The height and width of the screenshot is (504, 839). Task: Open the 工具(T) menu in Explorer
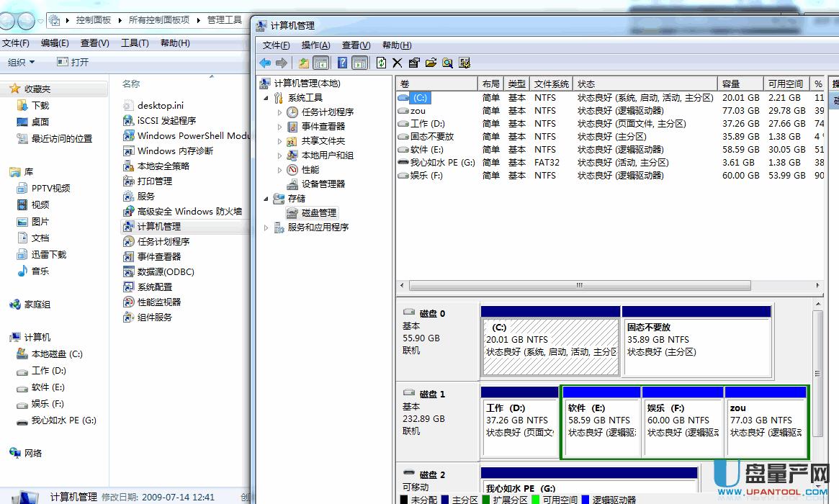coord(135,43)
